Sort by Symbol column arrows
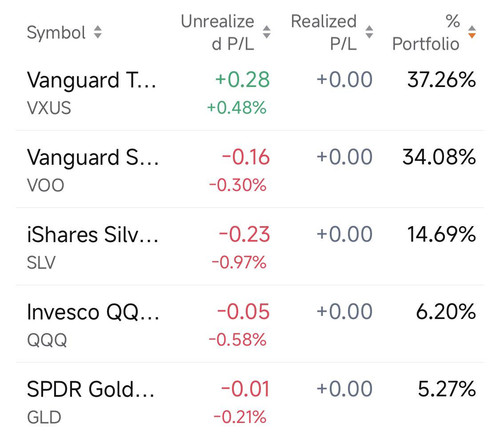This screenshot has height=438, width=500. point(98,32)
